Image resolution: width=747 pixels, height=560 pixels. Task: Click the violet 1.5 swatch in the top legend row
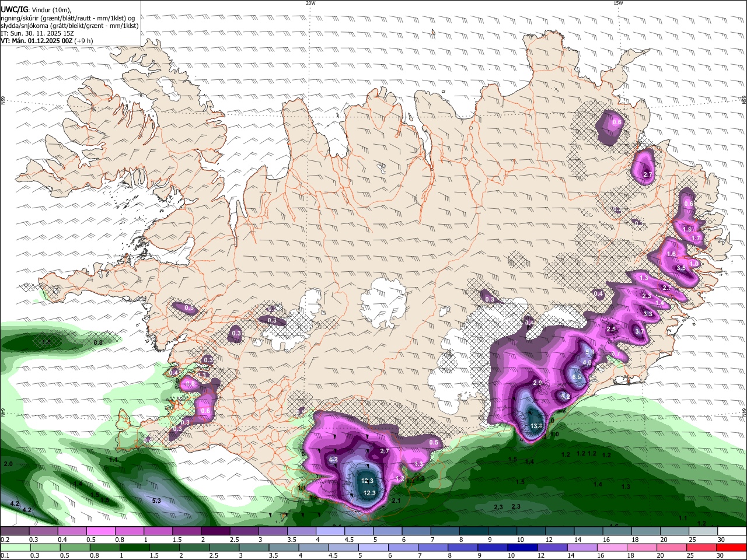pos(186,531)
